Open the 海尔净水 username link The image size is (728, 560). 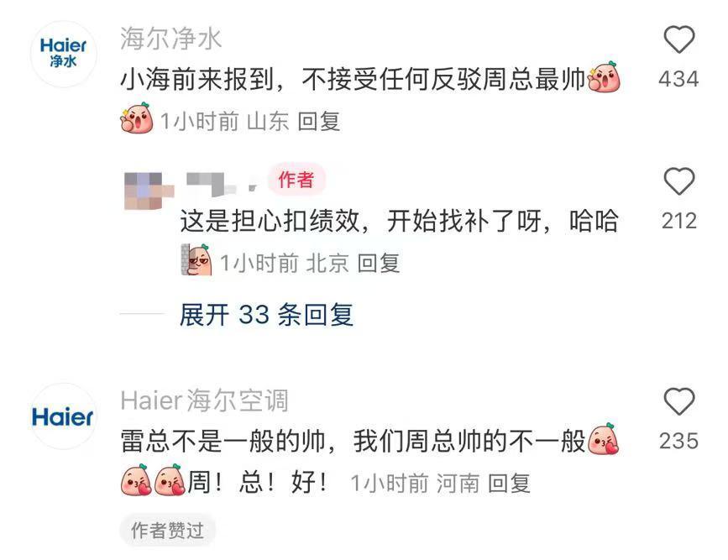[170, 39]
